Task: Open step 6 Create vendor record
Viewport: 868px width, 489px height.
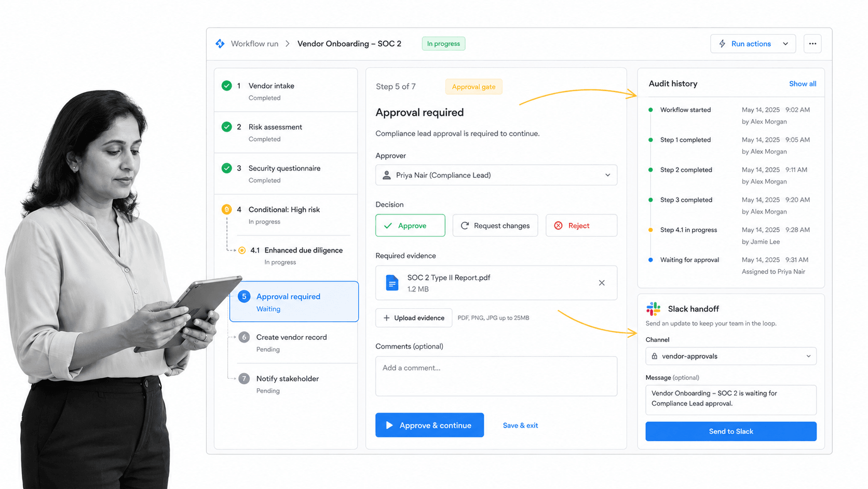Action: 294,342
